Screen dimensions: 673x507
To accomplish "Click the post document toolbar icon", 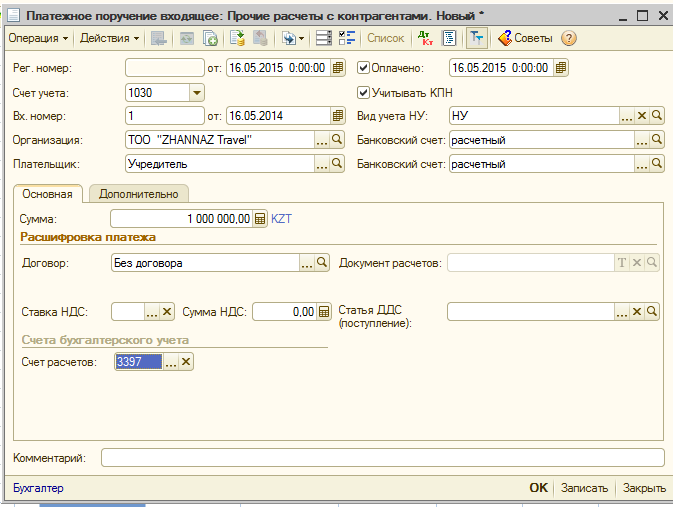I will pos(237,38).
